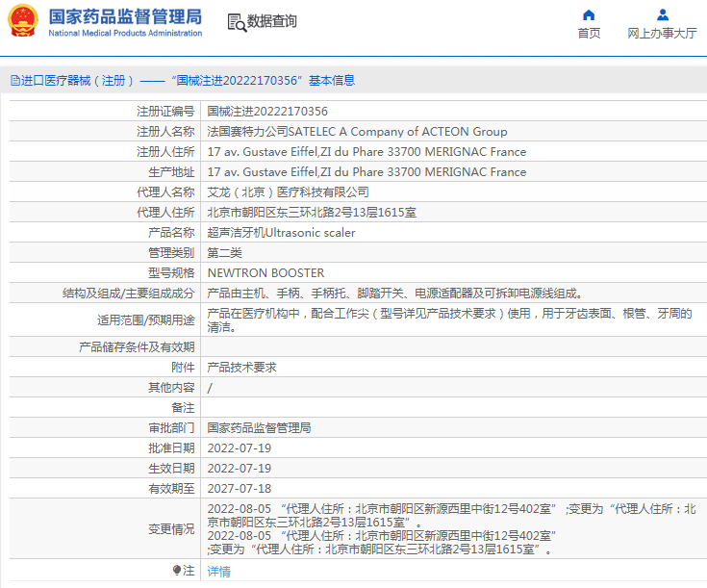Click the NMPA national emblem logo
The height and width of the screenshot is (588, 707).
(23, 21)
